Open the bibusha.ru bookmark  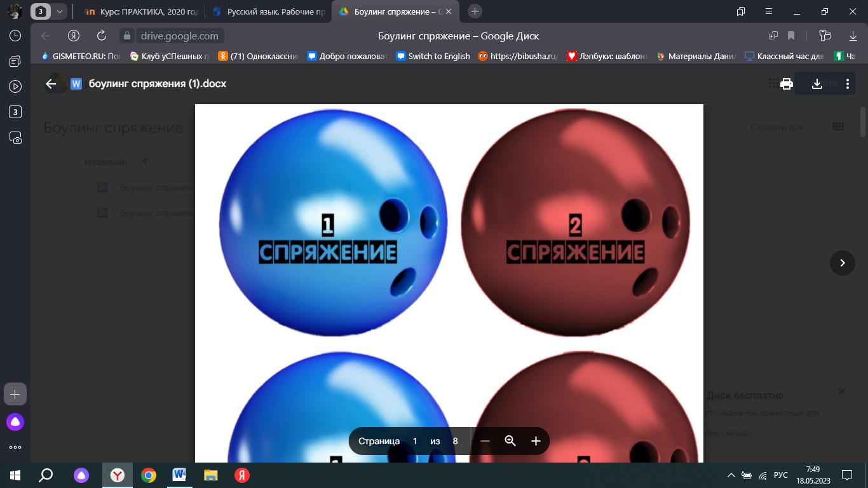point(518,56)
